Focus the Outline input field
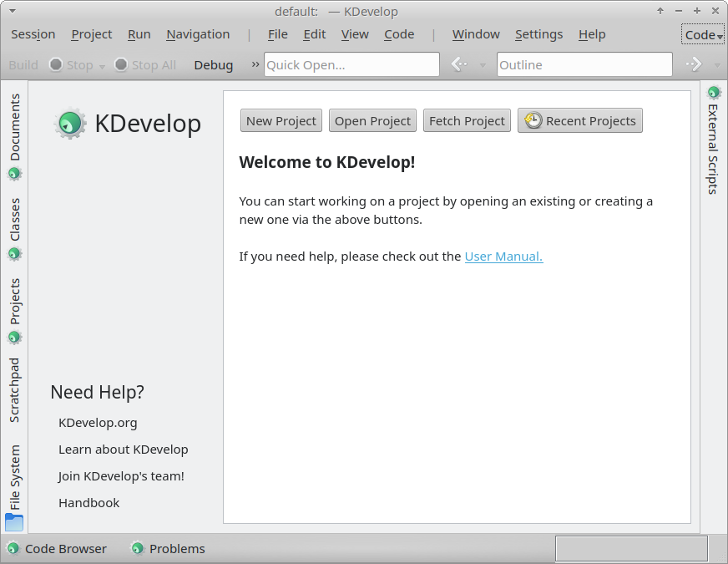Screen dimensions: 728x564 pyautogui.click(x=584, y=64)
